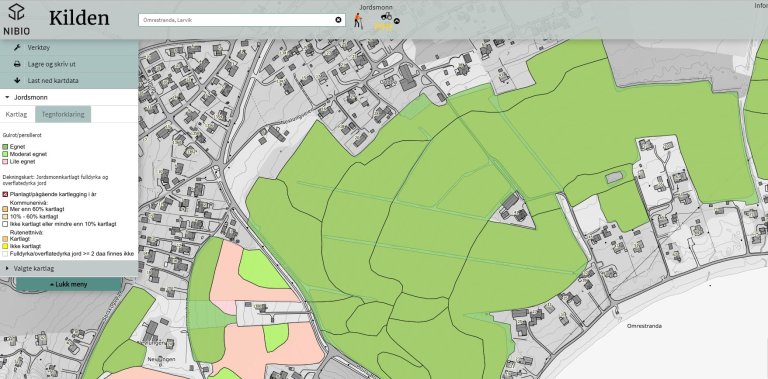Image resolution: width=768 pixels, height=379 pixels.
Task: Collapse the Jordsmonn section arrow
Action: (7, 97)
